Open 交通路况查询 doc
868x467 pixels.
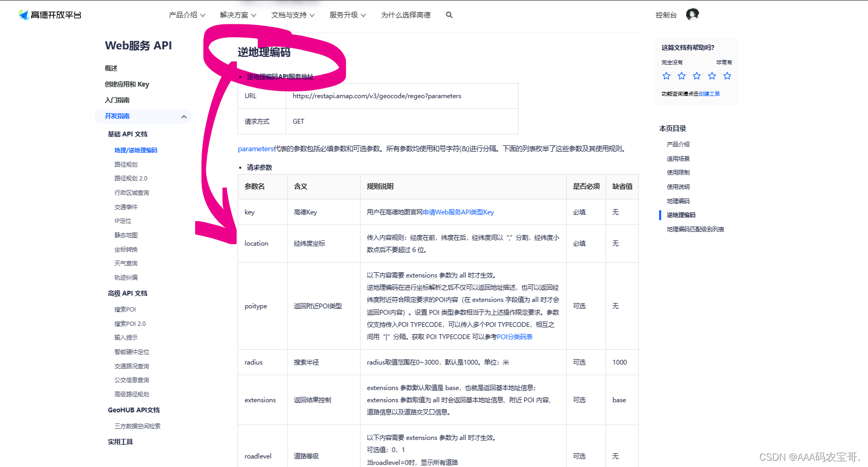point(131,366)
